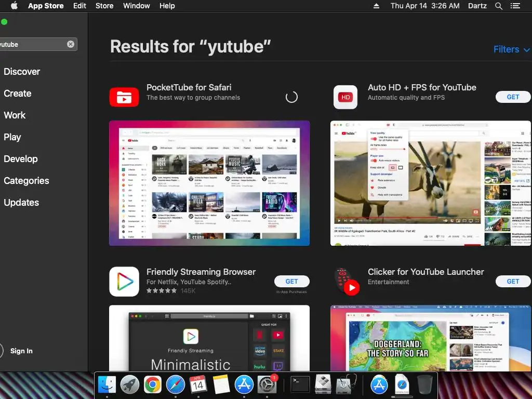Open Notes from the dock
The width and height of the screenshot is (532, 399).
click(221, 384)
